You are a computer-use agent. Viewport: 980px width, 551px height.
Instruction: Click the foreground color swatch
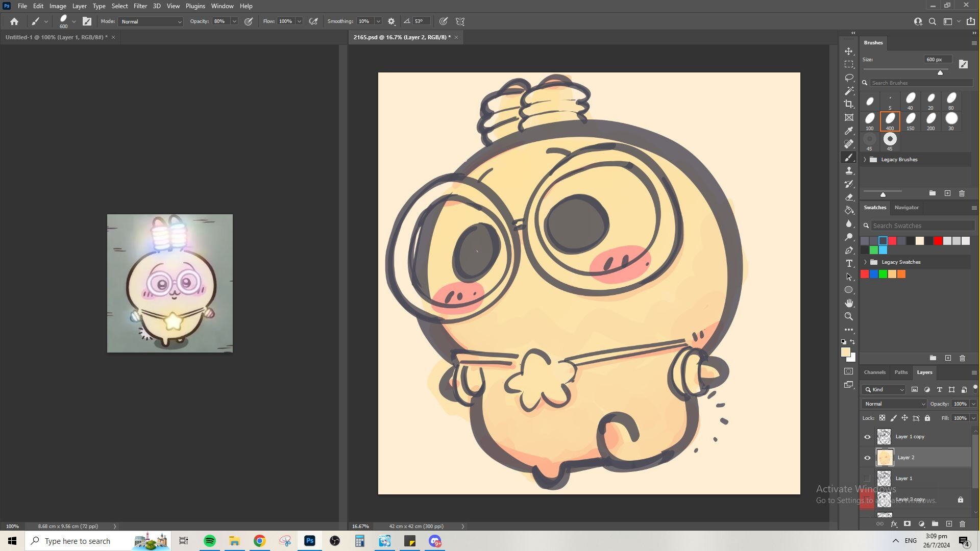click(846, 353)
